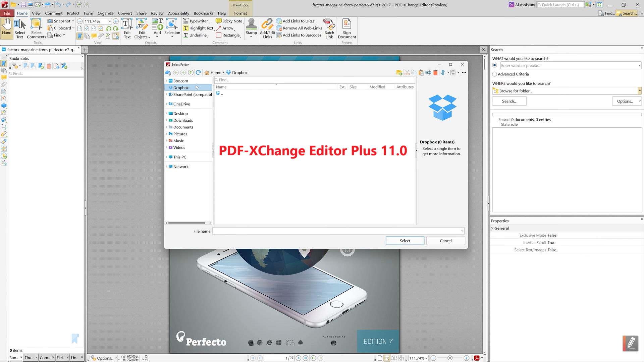
Task: Switch to the Comment ribbon tab
Action: tap(54, 13)
